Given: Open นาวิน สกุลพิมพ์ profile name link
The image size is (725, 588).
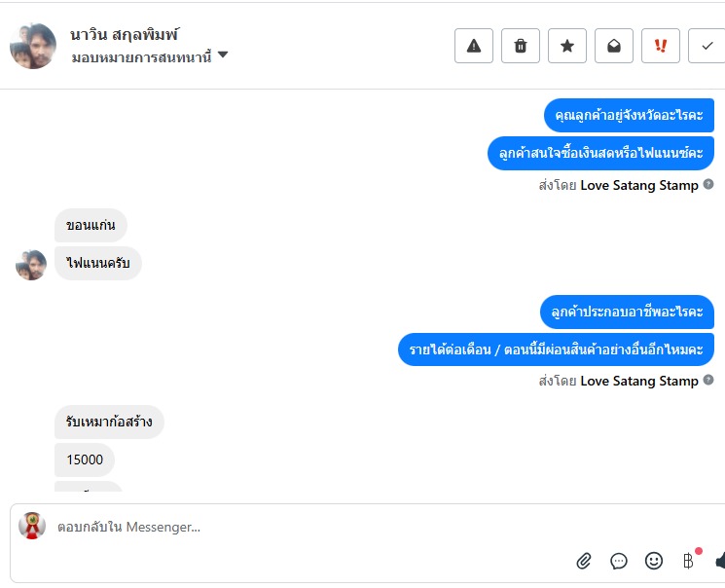Looking at the screenshot, I should click(125, 35).
